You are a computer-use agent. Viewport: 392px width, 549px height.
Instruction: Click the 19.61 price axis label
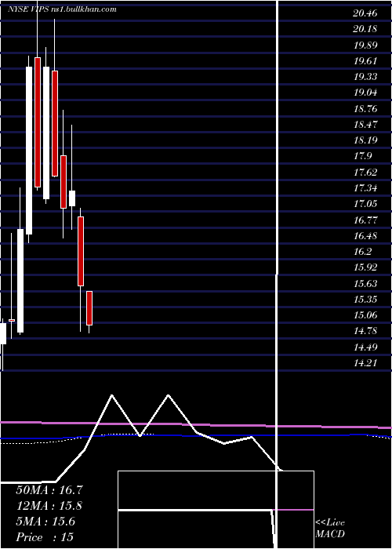pos(365,61)
